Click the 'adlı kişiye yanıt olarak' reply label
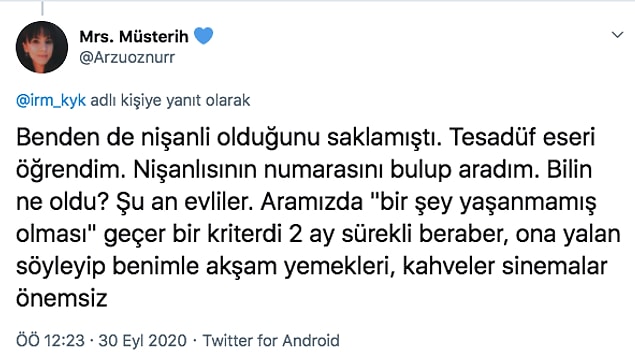 [170, 100]
